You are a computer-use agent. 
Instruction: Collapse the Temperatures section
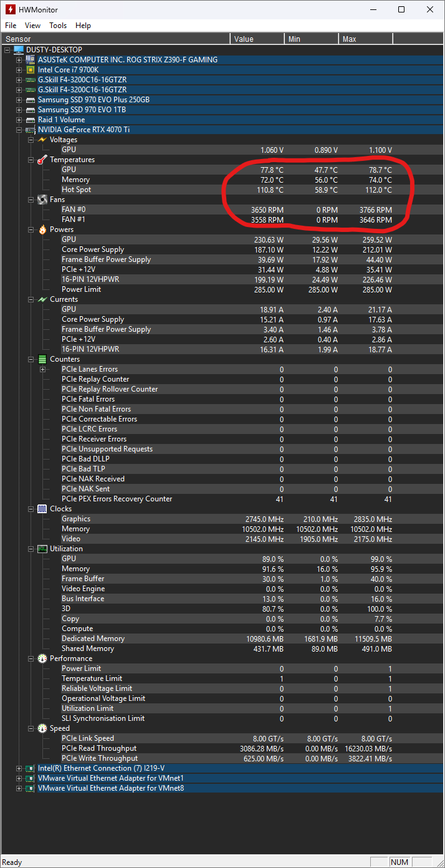[31, 160]
